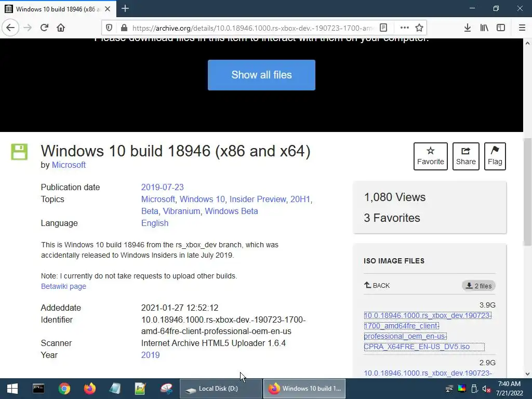Toggle the Firefox sidebar icon

501,28
